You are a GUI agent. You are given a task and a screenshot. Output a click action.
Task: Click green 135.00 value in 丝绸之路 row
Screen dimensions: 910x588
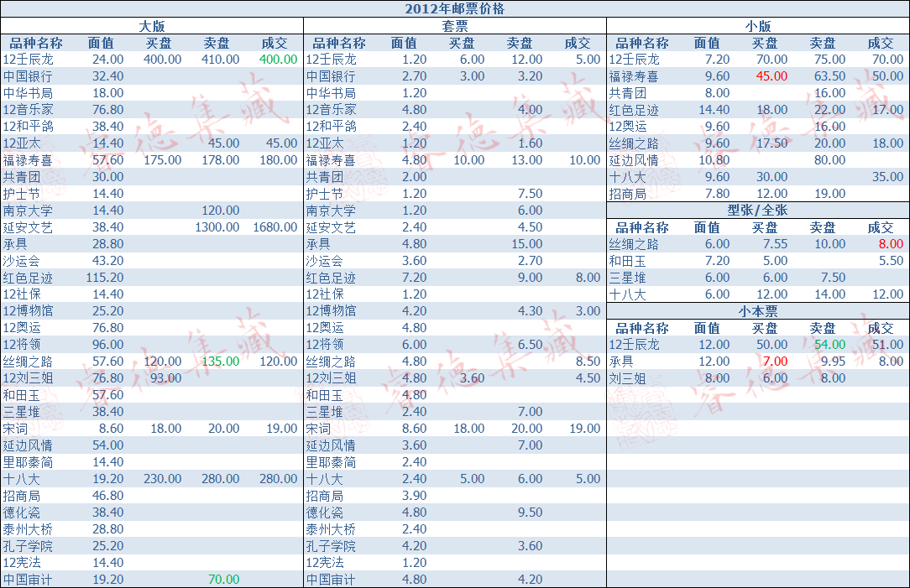point(221,362)
